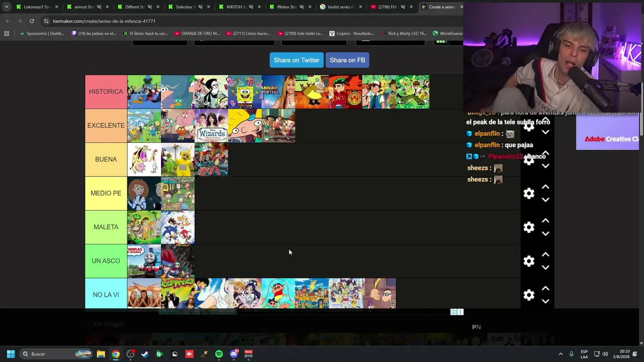Move the MALETA tier up
The height and width of the screenshot is (362, 644).
(545, 221)
